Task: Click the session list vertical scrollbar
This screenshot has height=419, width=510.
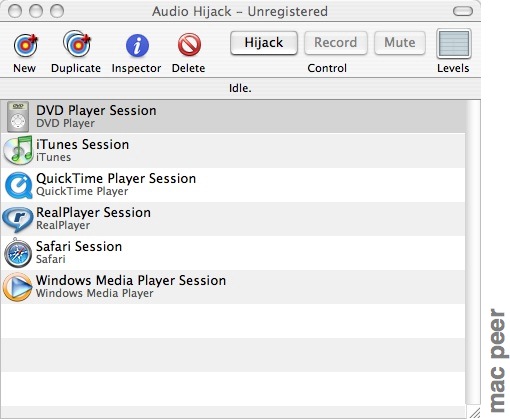Action: tap(473, 253)
